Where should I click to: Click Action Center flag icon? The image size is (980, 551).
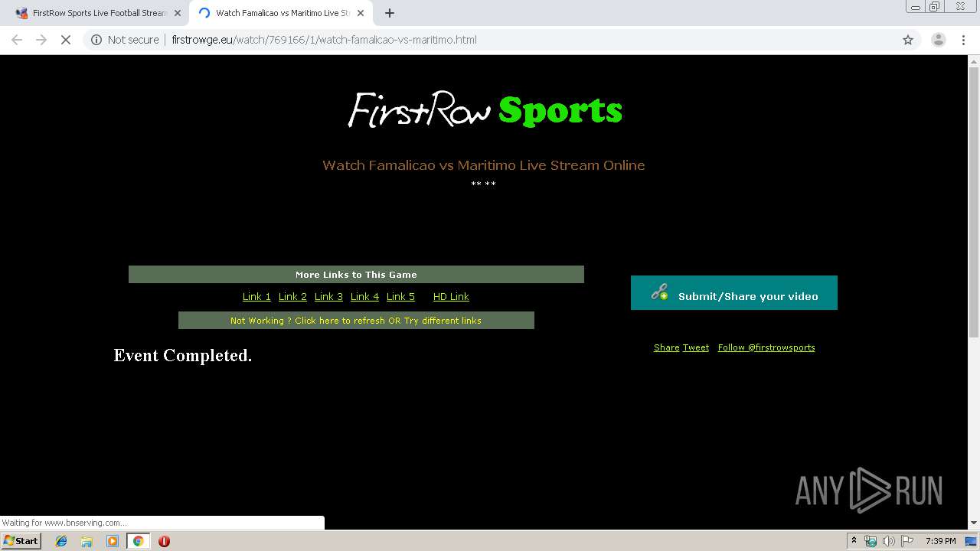point(906,541)
